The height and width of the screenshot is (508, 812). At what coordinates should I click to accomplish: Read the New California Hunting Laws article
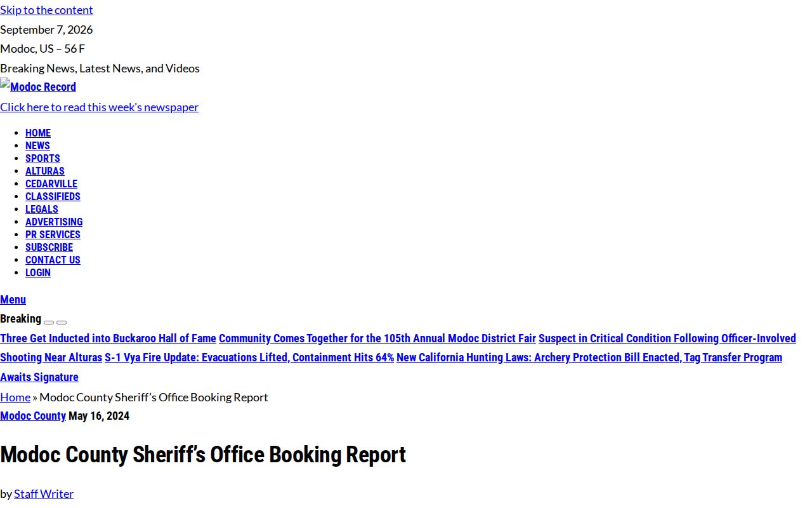391,367
